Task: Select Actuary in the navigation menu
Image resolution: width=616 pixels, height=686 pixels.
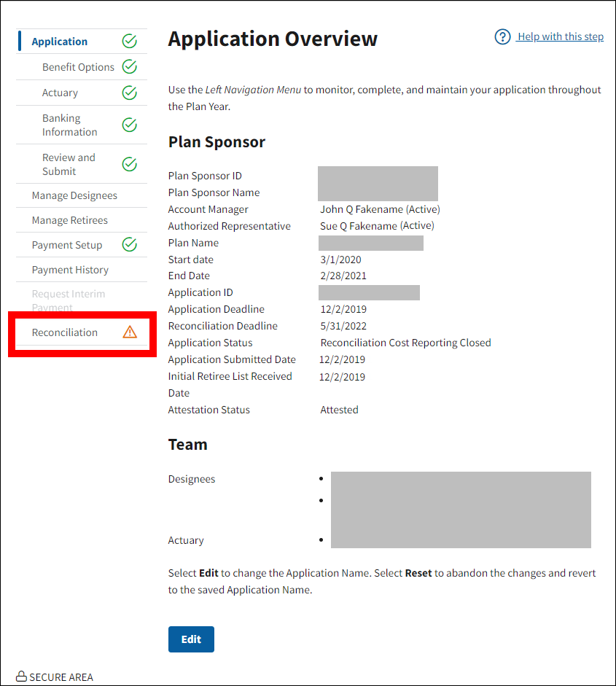Action: [x=60, y=93]
